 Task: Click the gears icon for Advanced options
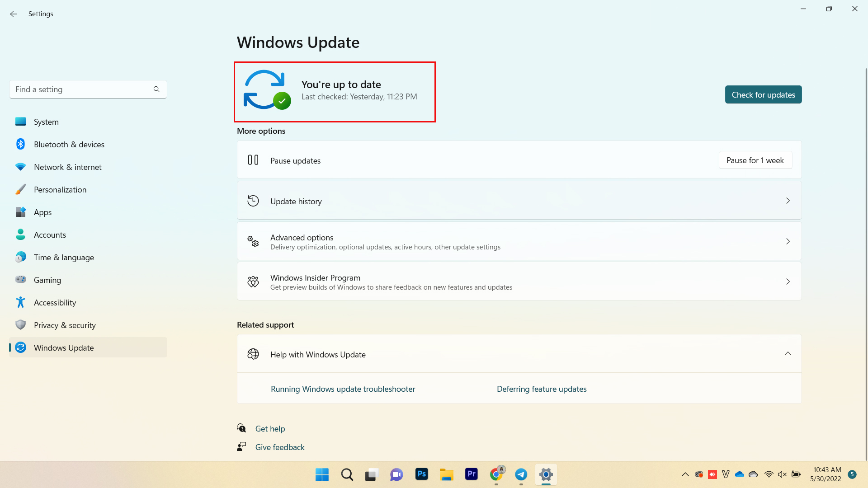pos(253,241)
